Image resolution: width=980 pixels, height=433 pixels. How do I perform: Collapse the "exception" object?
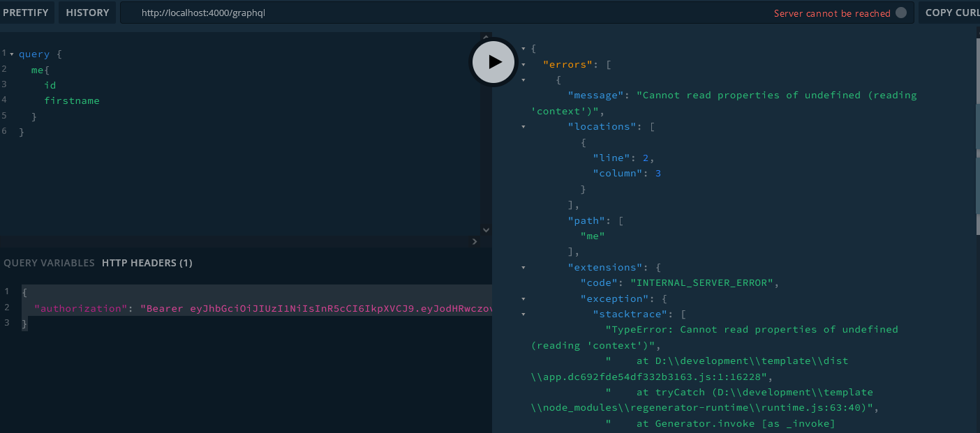pos(524,298)
